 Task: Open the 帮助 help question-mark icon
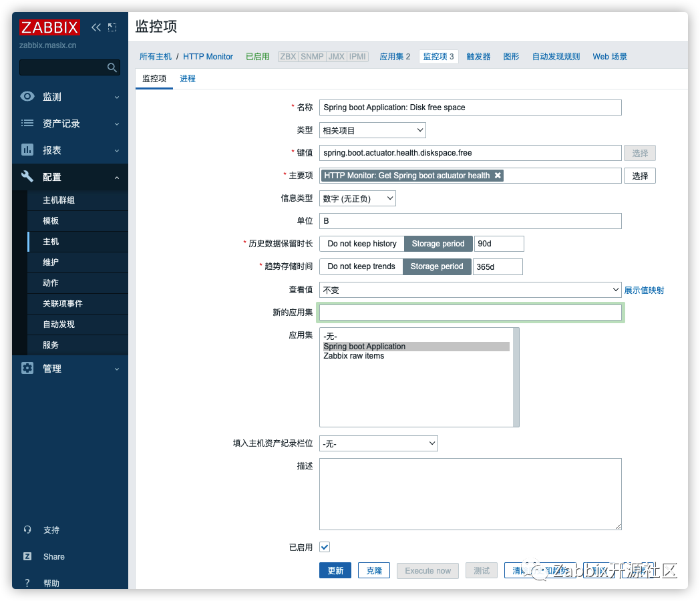coord(27,582)
